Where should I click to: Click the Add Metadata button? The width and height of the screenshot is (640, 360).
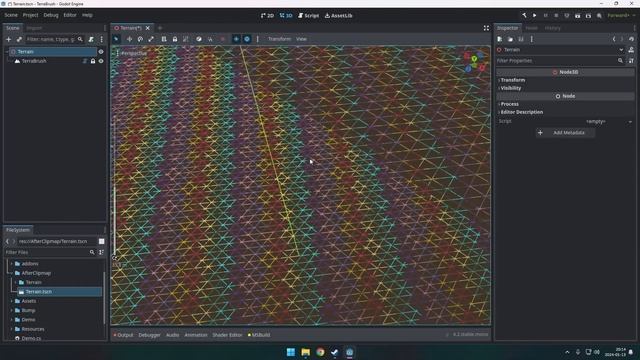(x=565, y=133)
